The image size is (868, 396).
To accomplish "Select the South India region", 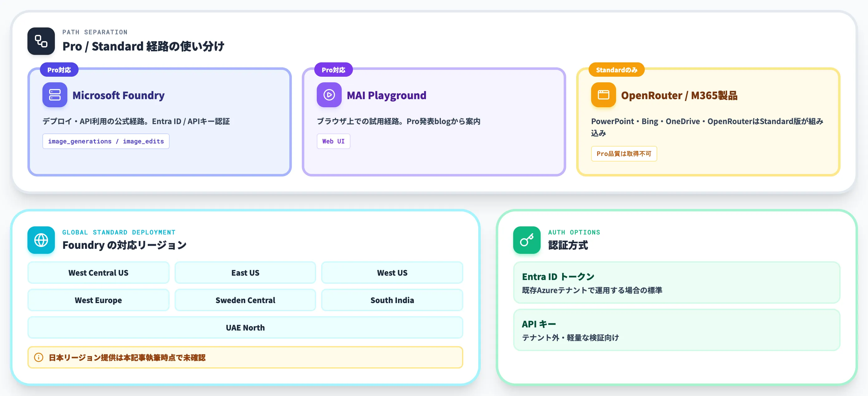I will 392,300.
